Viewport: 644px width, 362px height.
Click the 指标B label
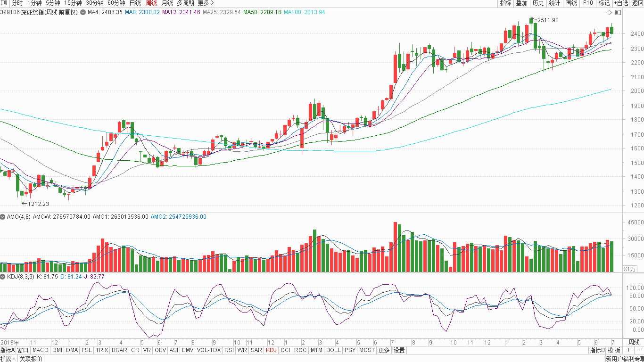pyautogui.click(x=597, y=350)
